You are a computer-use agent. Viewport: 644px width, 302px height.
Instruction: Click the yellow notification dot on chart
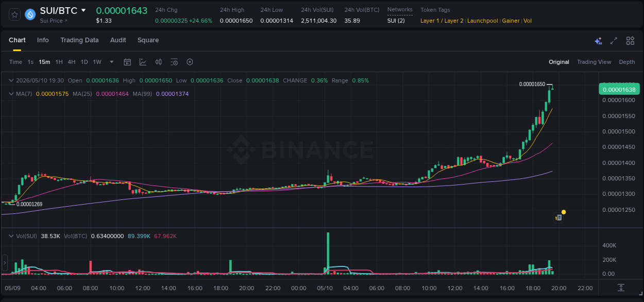tap(564, 212)
